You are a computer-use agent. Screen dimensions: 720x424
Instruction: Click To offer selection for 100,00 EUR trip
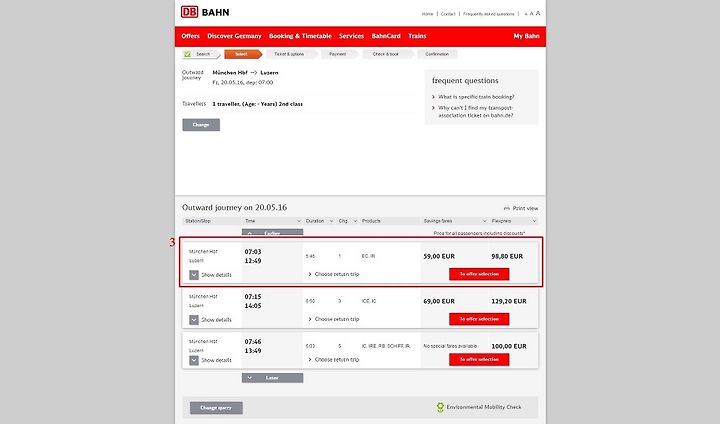click(x=479, y=360)
